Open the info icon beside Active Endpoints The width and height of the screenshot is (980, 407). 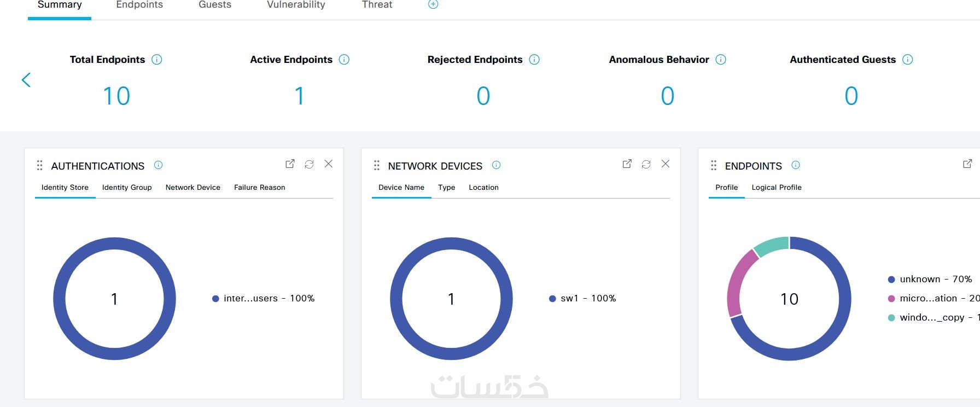344,60
